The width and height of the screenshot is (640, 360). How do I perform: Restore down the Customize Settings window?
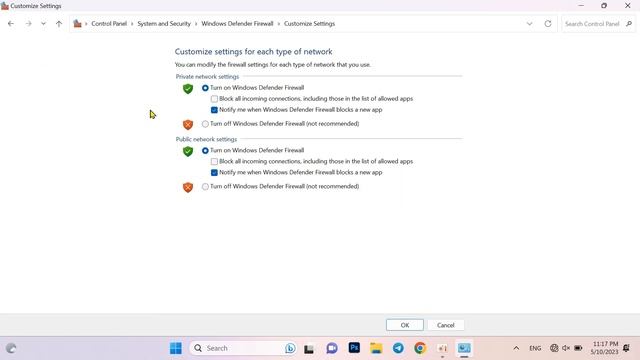(604, 6)
